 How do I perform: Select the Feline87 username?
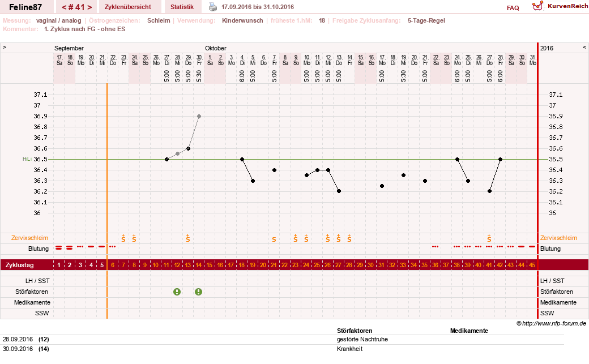(25, 7)
